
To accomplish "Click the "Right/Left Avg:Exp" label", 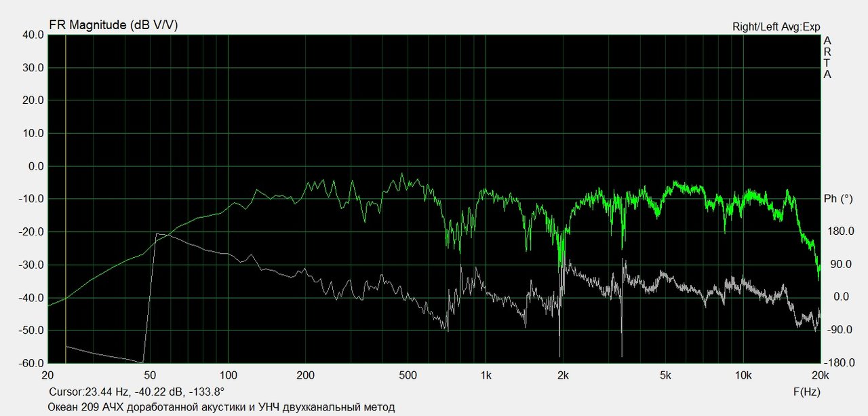I will pos(776,27).
